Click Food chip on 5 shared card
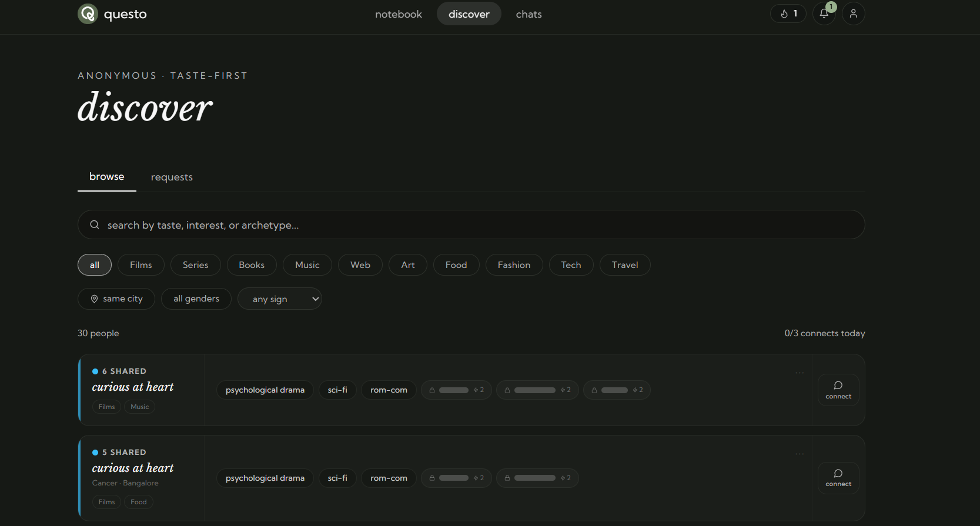This screenshot has width=980, height=526. tap(139, 502)
